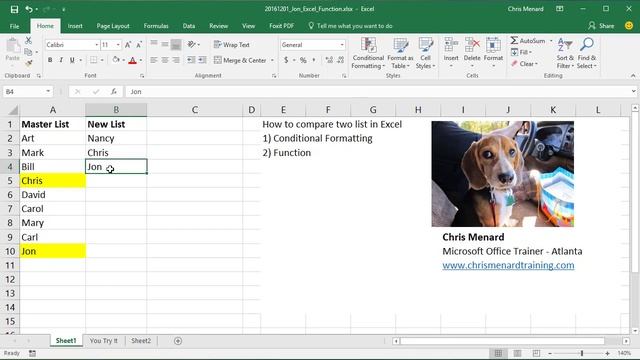Expand the formula bar

pos(633,91)
